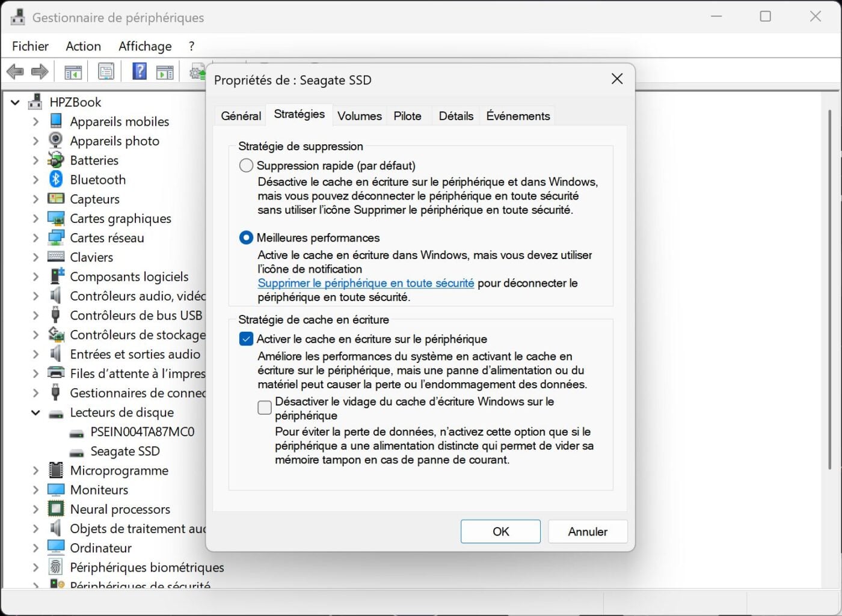
Task: Switch to the Pilote tab
Action: coord(407,116)
